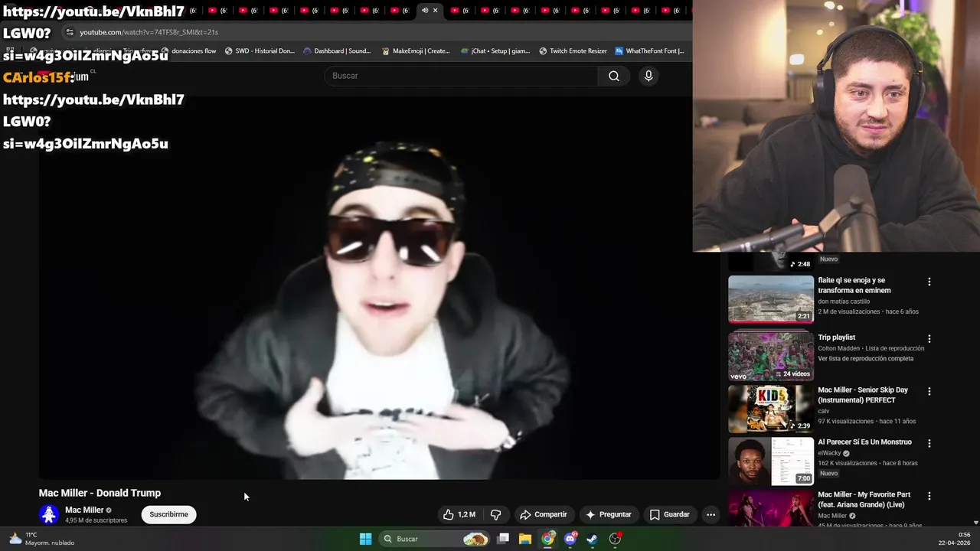The image size is (980, 551).
Task: Open the SWD - Historial Don... bookmark
Action: pyautogui.click(x=260, y=51)
